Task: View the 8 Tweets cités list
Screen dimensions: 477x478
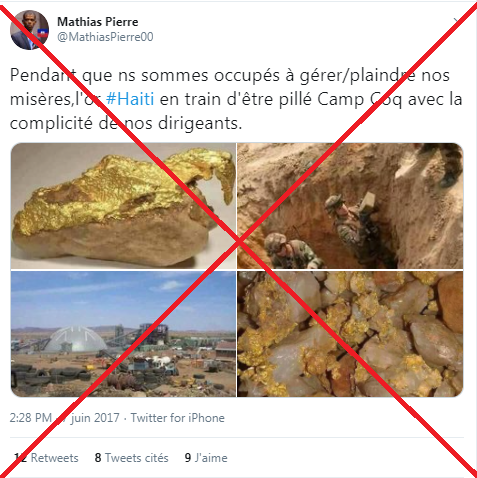Action: pos(131,458)
